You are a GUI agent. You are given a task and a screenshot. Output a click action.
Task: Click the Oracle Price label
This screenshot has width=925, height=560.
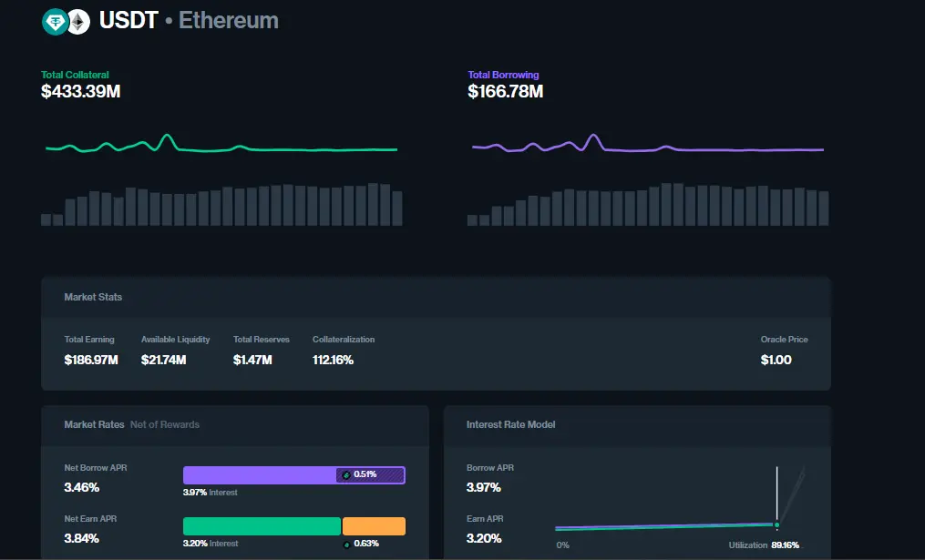[784, 340]
